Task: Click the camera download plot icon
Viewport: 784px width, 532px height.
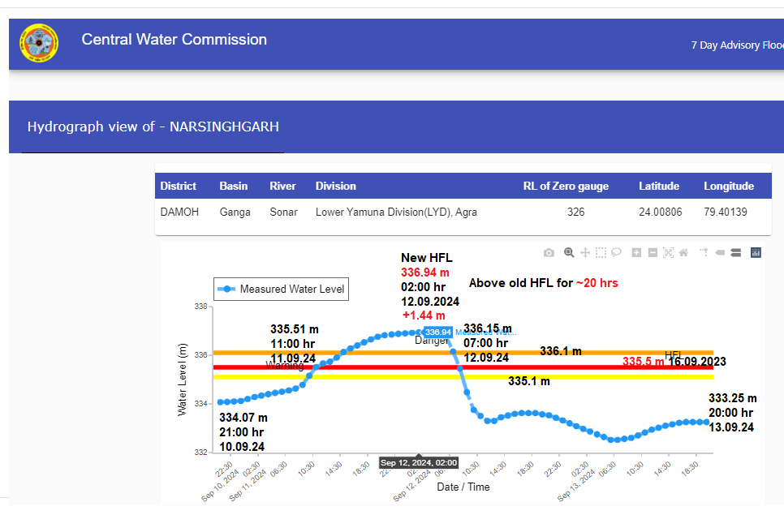Action: click(x=549, y=253)
